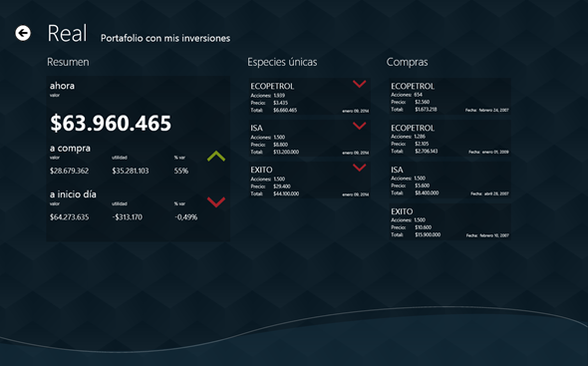Open ISA card with total $13.200.000

pyautogui.click(x=309, y=138)
